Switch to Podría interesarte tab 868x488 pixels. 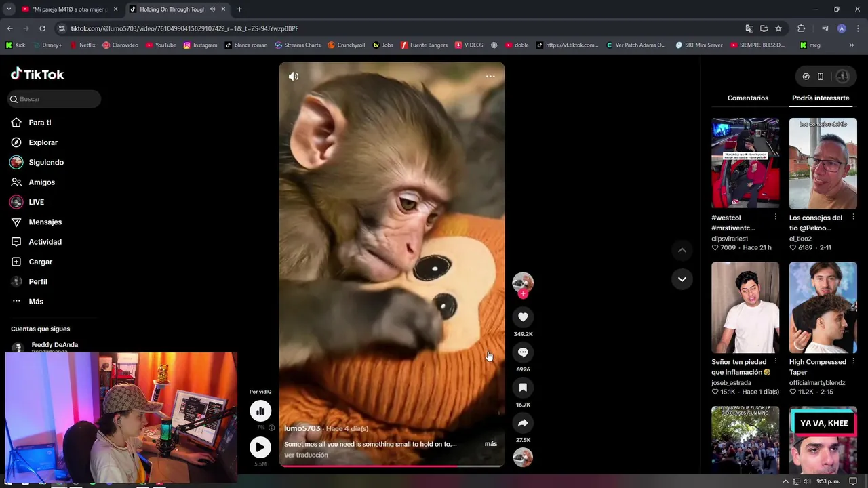tap(821, 98)
